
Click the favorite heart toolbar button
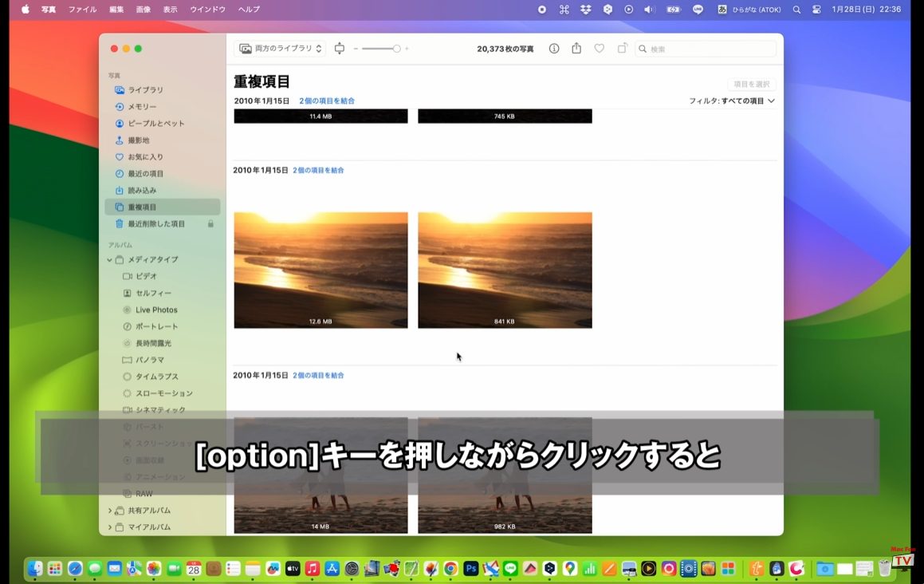pyautogui.click(x=599, y=49)
